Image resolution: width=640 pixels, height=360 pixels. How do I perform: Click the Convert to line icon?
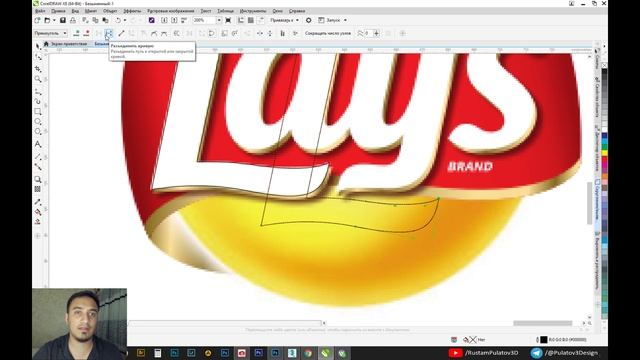click(121, 33)
